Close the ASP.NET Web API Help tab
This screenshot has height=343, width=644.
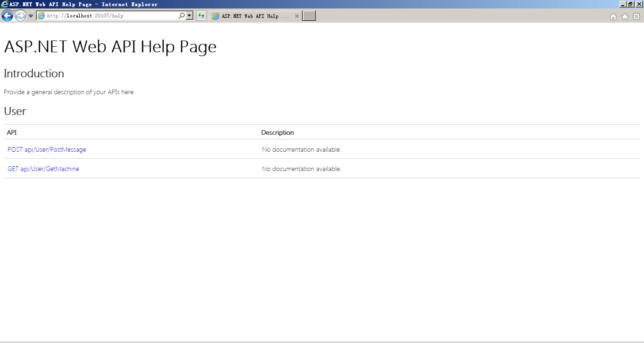pyautogui.click(x=297, y=16)
